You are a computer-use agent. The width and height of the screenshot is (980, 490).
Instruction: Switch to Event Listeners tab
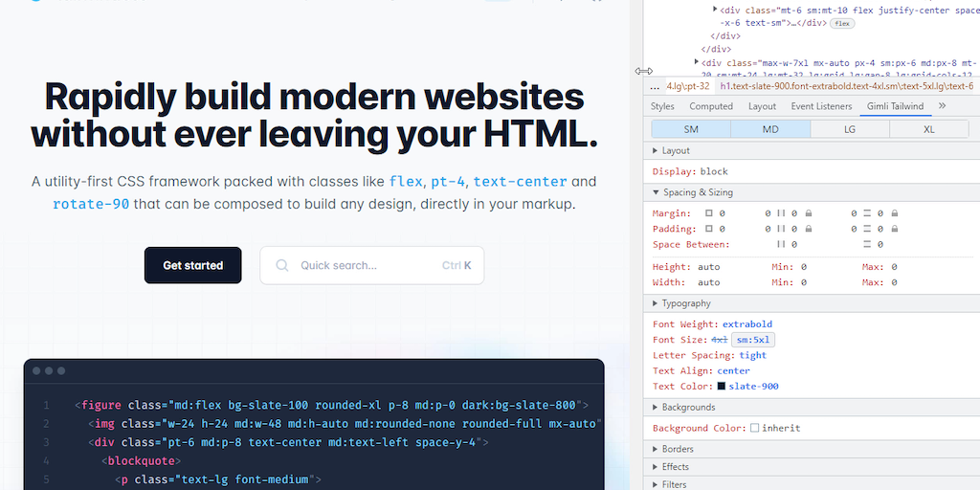pos(821,106)
